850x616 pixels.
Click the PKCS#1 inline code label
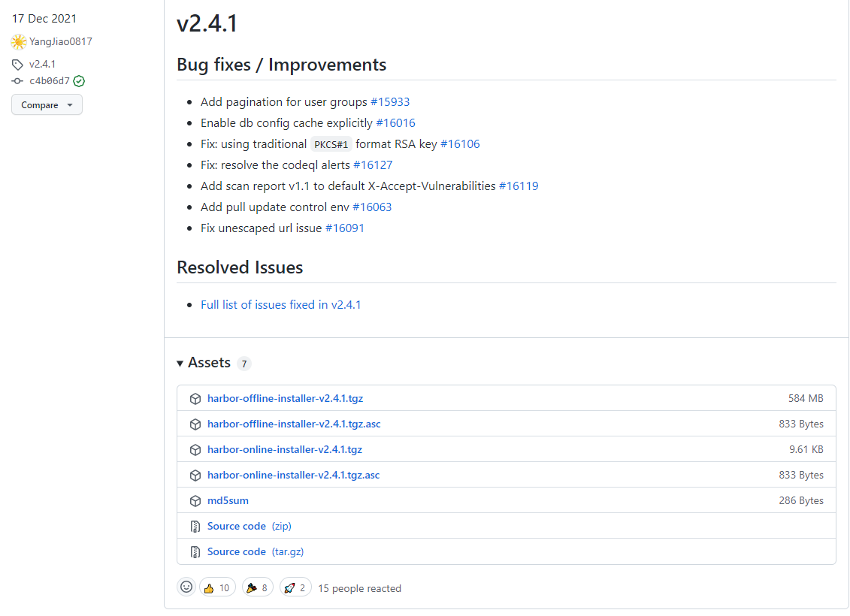coord(331,145)
